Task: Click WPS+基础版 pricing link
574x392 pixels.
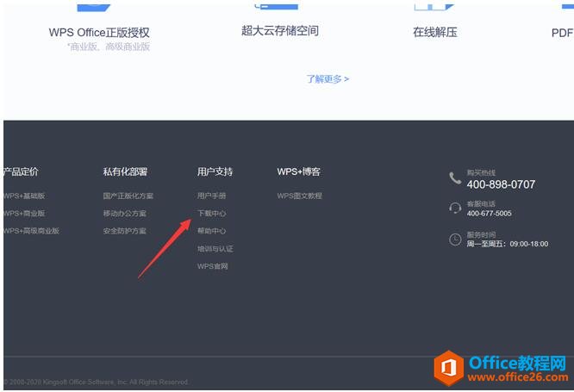Action: pyautogui.click(x=24, y=196)
